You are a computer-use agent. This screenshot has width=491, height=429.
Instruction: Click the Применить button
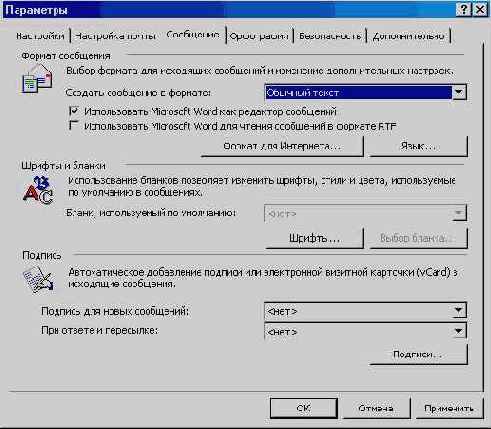(x=448, y=408)
